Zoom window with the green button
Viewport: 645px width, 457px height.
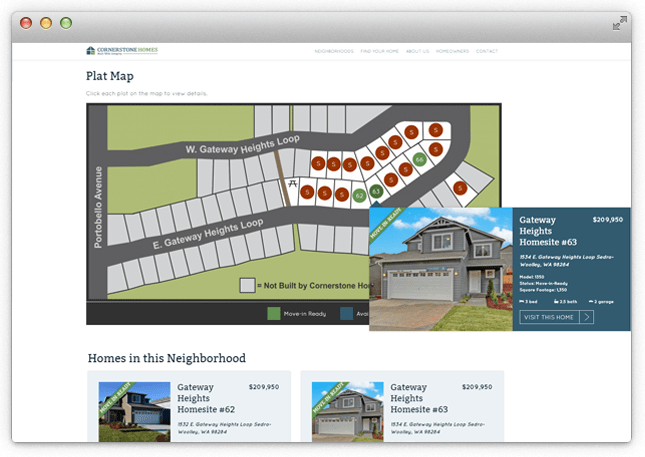66,23
